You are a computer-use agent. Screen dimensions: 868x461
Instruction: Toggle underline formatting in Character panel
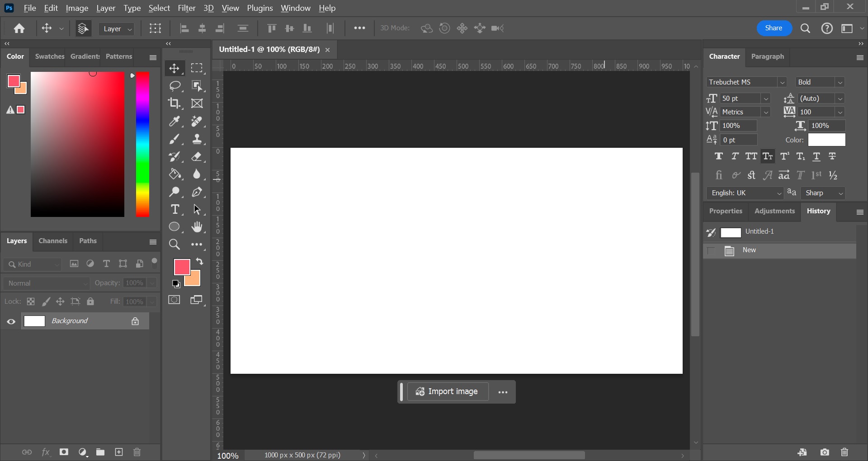tap(817, 156)
